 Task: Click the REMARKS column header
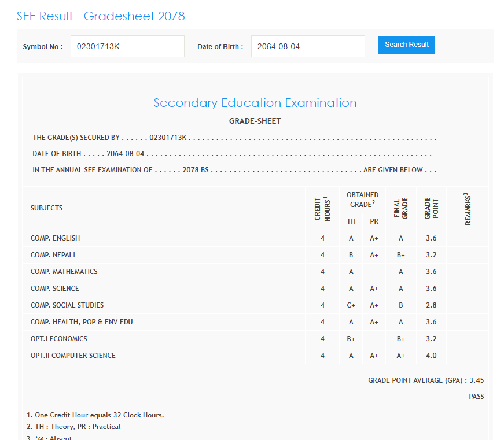[x=466, y=208]
